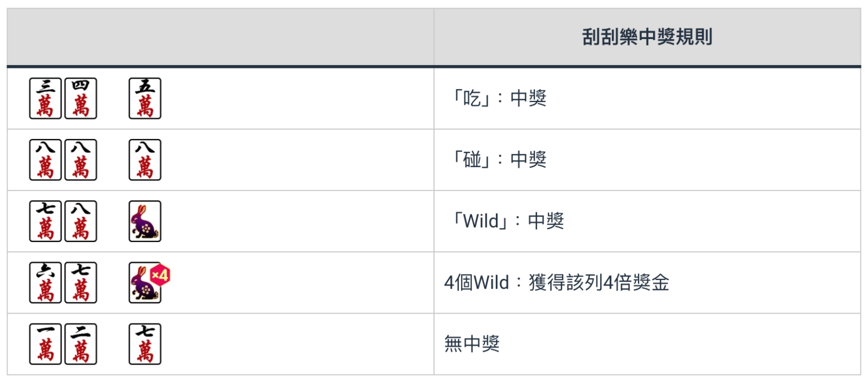Select the 「碰」:中獎 rule text
Image resolution: width=868 pixels, height=381 pixels.
click(x=499, y=160)
